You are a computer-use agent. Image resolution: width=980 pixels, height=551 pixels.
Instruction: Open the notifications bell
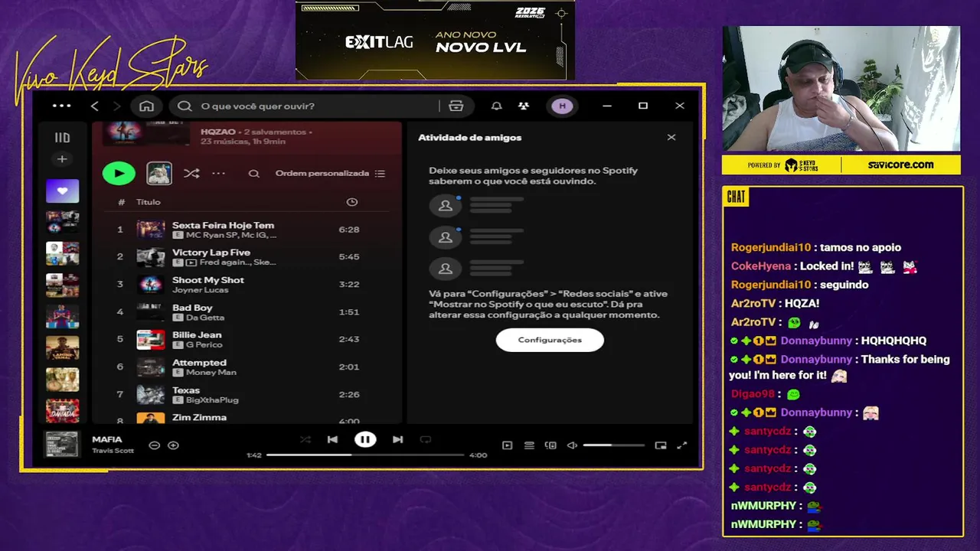pyautogui.click(x=497, y=106)
